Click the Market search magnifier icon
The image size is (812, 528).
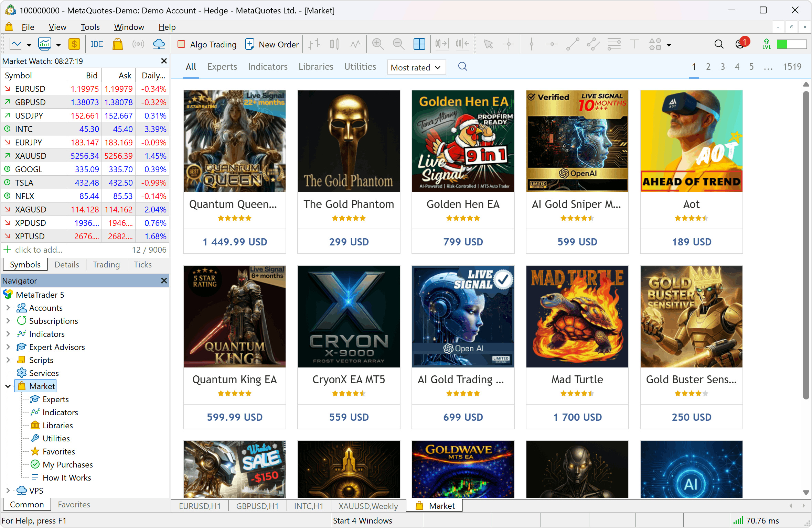click(463, 67)
